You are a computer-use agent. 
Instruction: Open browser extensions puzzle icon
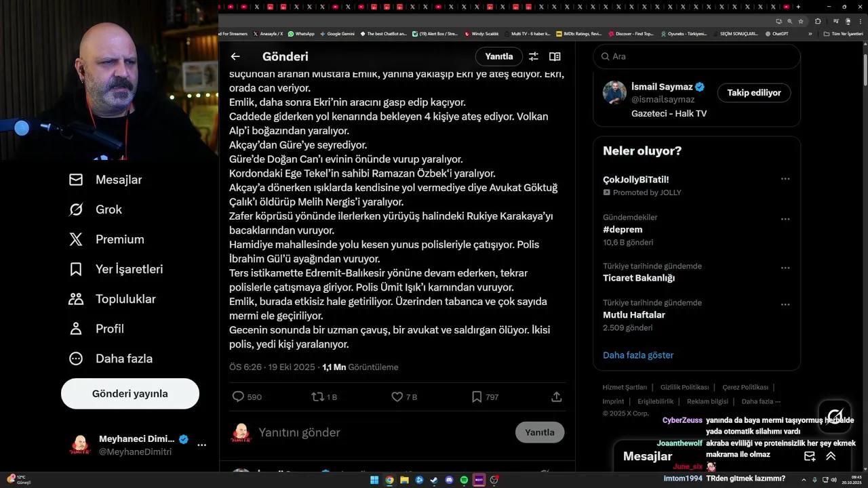(816, 21)
